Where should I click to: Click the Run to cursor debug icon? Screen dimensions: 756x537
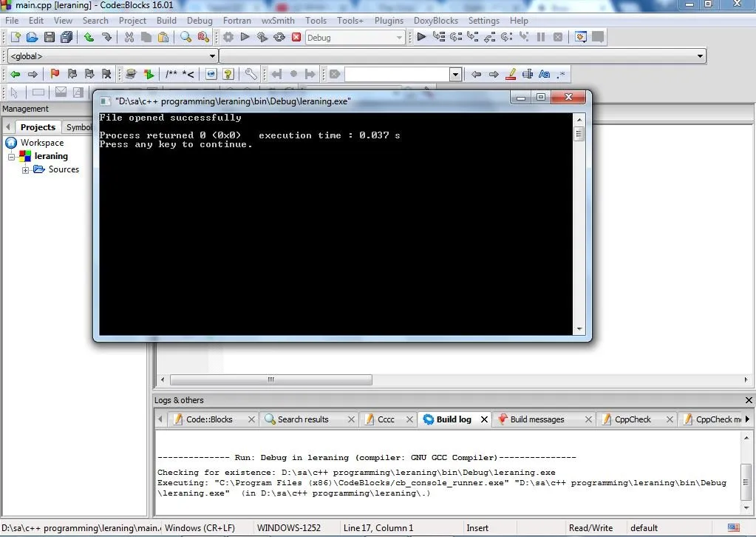(x=439, y=37)
